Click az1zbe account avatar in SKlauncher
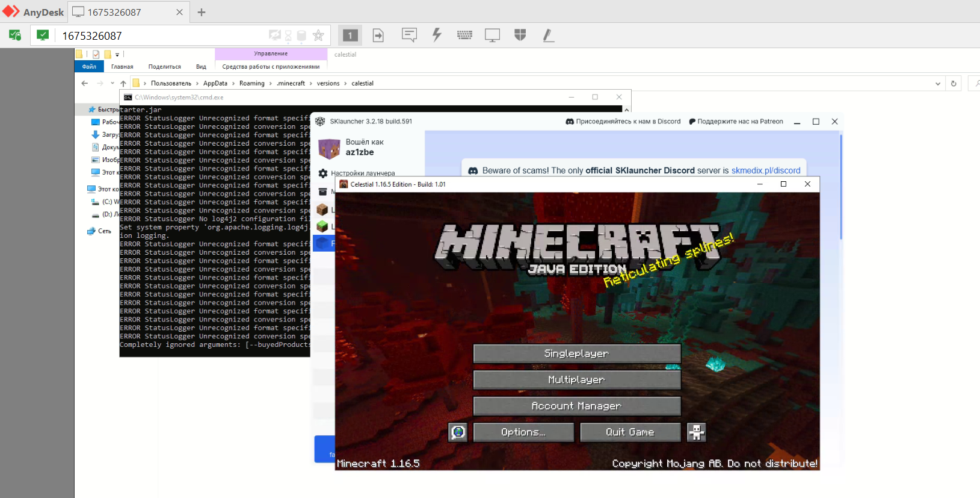 (x=329, y=148)
